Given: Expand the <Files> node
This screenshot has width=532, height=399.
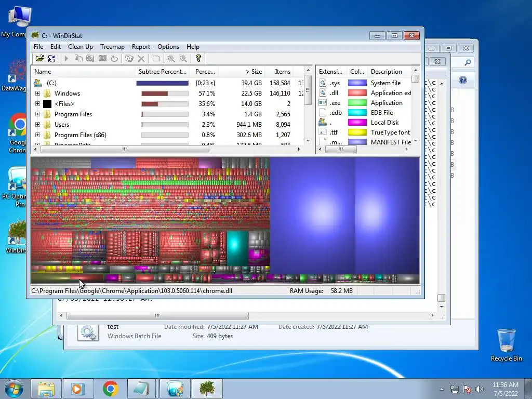Looking at the screenshot, I should pos(37,104).
